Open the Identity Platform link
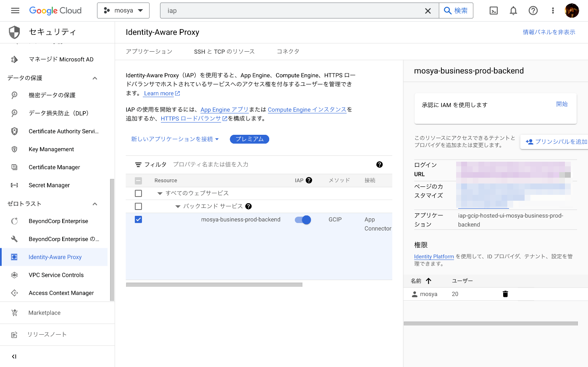The image size is (588, 367). [x=434, y=257]
